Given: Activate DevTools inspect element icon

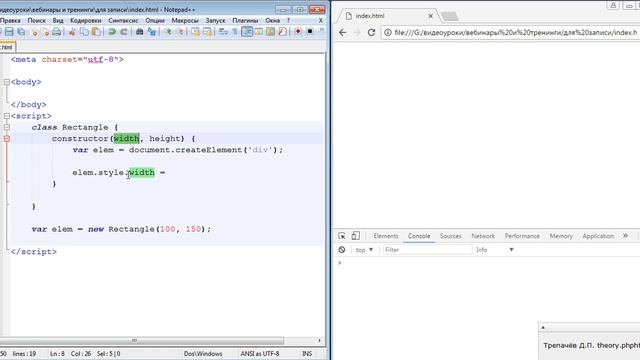Looking at the screenshot, I should click(342, 236).
